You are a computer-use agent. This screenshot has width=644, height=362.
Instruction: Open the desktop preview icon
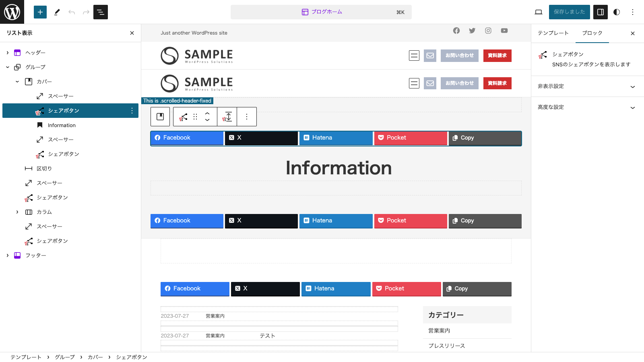pos(539,12)
